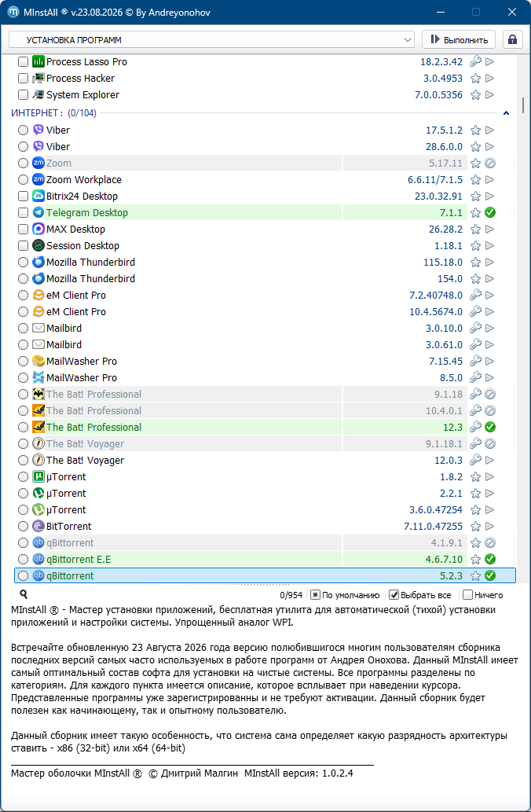This screenshot has width=531, height=812.
Task: Click star icon next to BitTorrent 7.11.0.47255
Action: [476, 527]
